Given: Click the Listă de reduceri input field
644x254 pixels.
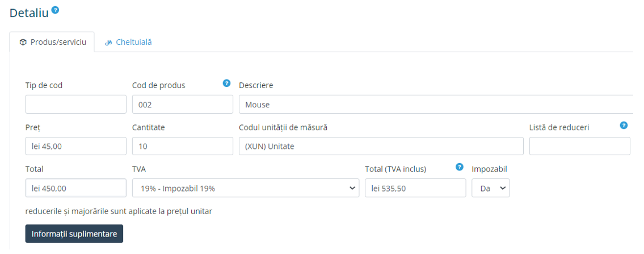Looking at the screenshot, I should pyautogui.click(x=579, y=146).
